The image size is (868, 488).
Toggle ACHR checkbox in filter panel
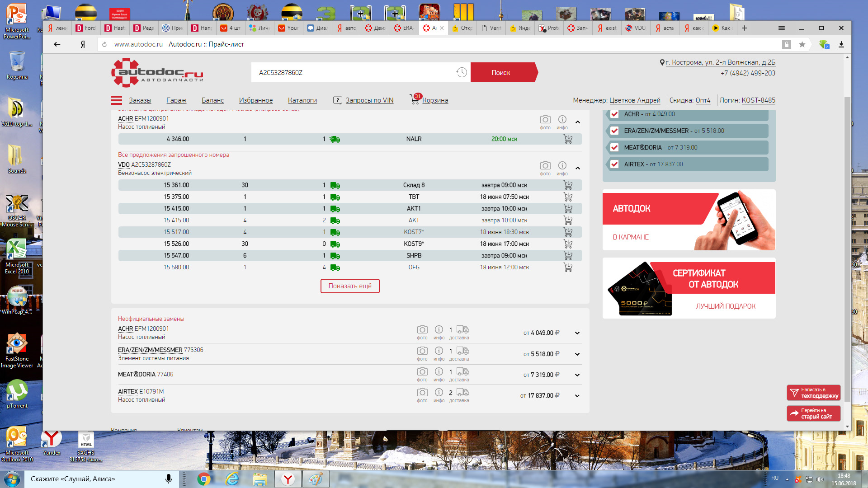coord(614,113)
